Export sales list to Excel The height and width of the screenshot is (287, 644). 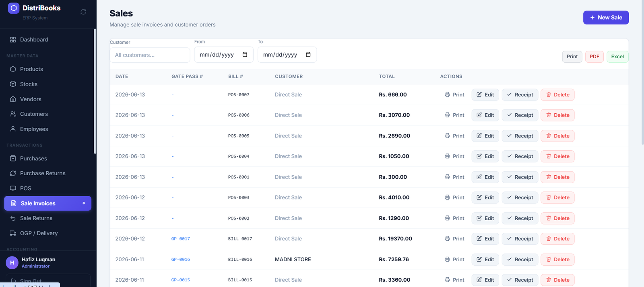coord(617,57)
